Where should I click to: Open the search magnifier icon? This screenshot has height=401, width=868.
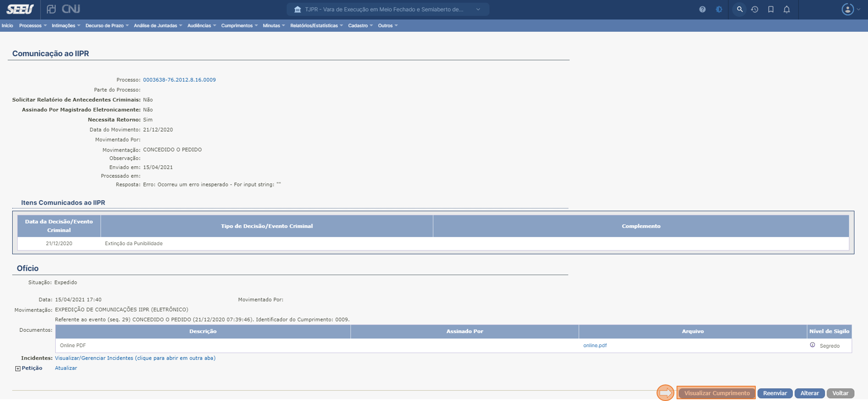coord(739,9)
